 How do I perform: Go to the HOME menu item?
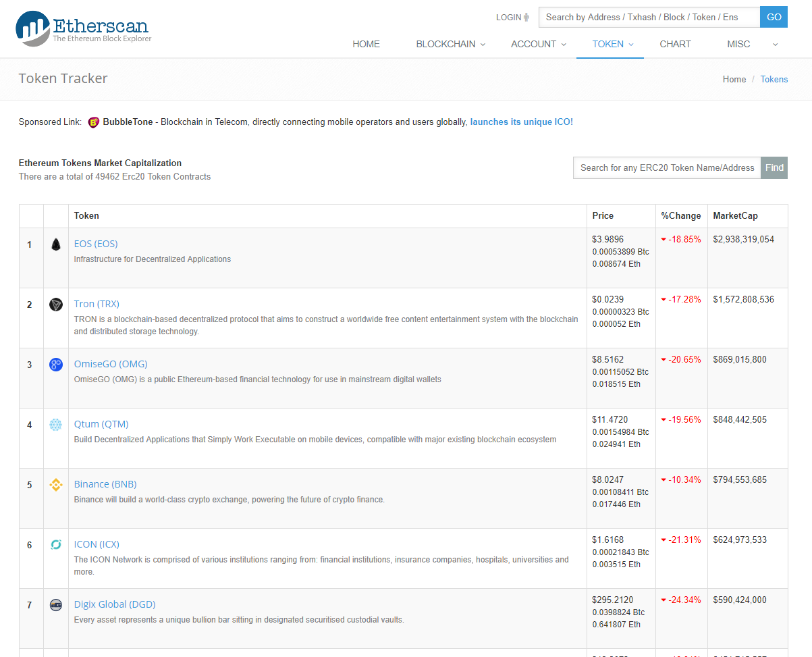366,44
